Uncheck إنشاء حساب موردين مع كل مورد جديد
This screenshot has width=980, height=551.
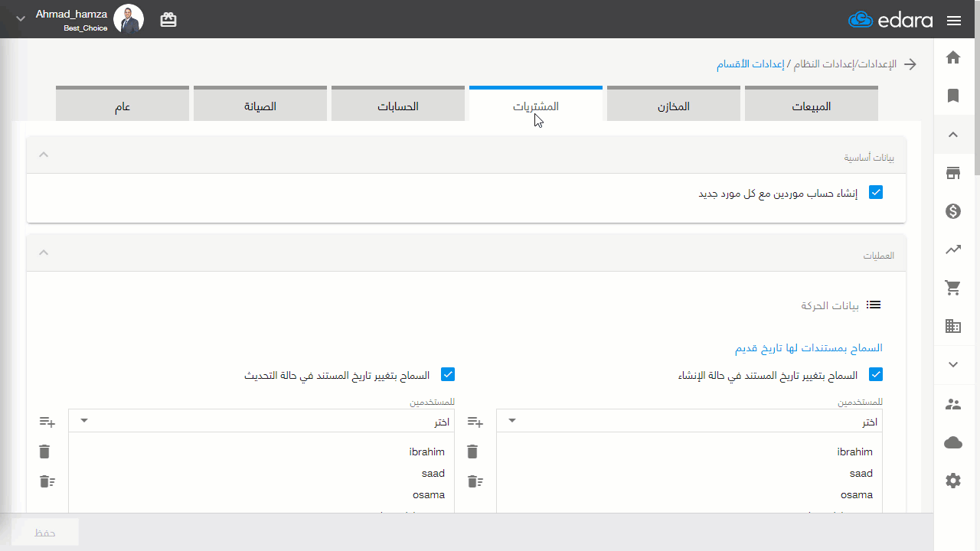pos(876,193)
